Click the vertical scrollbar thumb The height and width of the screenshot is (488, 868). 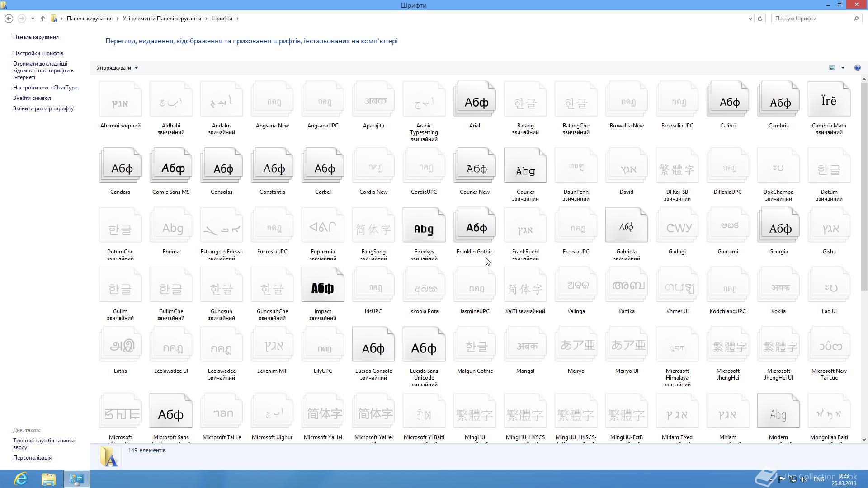pos(864,186)
